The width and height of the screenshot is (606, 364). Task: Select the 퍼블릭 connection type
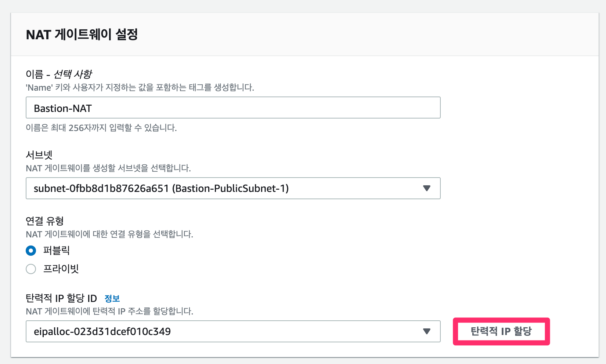[x=31, y=251]
